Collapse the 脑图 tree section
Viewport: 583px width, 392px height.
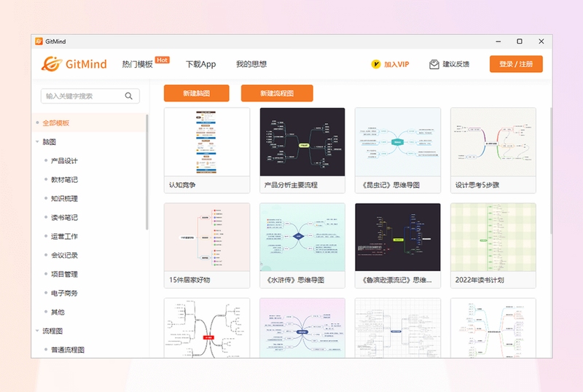point(37,141)
